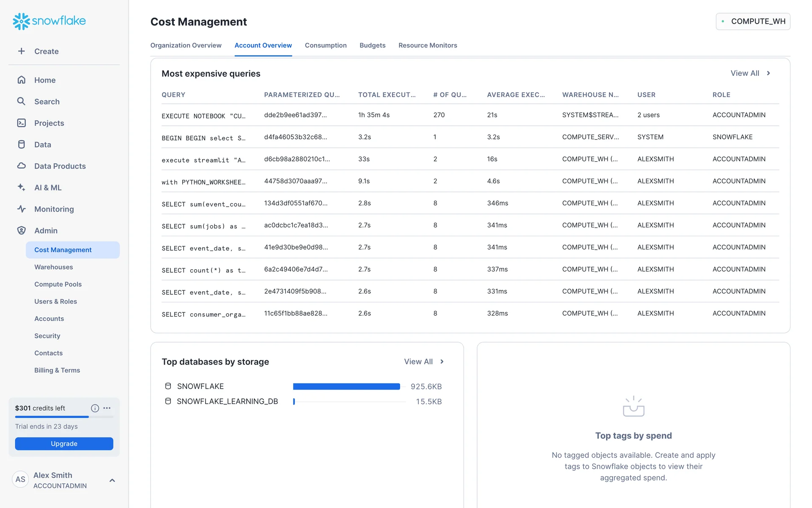Open the credits three-dot options menu

(107, 408)
